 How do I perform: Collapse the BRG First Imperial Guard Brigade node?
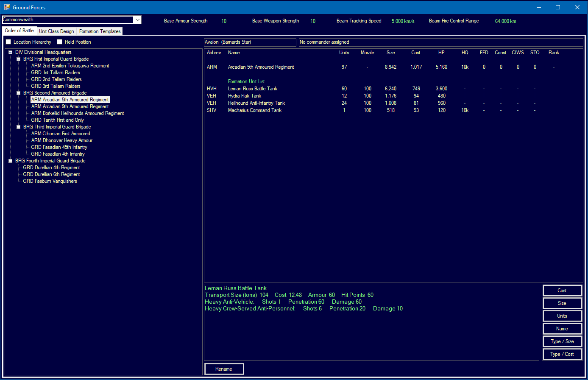[19, 59]
